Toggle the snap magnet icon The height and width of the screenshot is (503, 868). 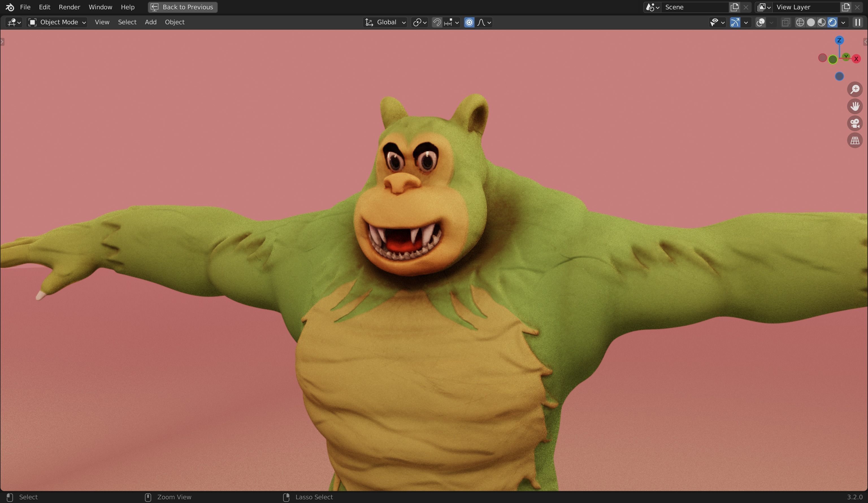[x=437, y=22]
